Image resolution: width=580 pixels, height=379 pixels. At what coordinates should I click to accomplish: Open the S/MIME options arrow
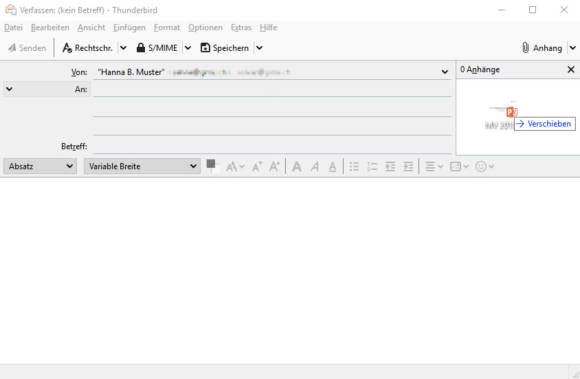click(188, 48)
